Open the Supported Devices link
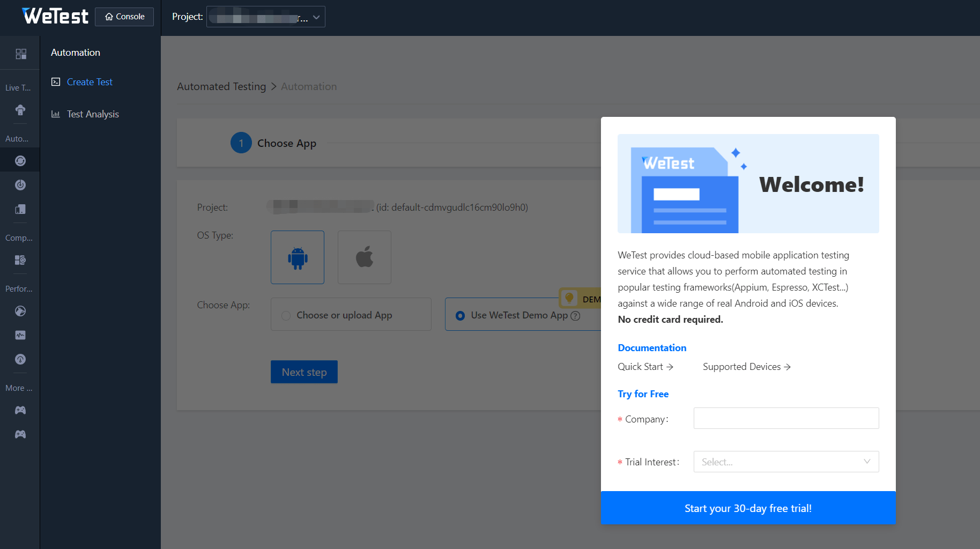 [747, 367]
